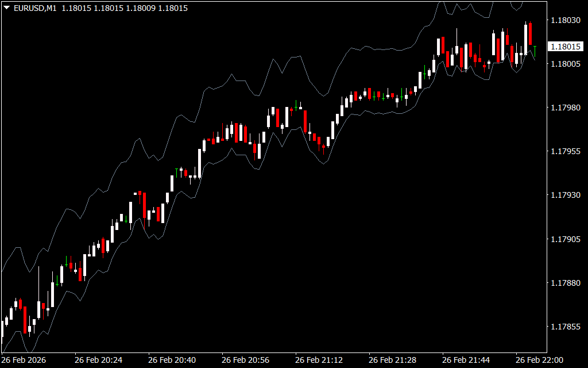Select the 1.17905 price scale mark
Viewport: 588px width, 368px height.
tap(564, 239)
